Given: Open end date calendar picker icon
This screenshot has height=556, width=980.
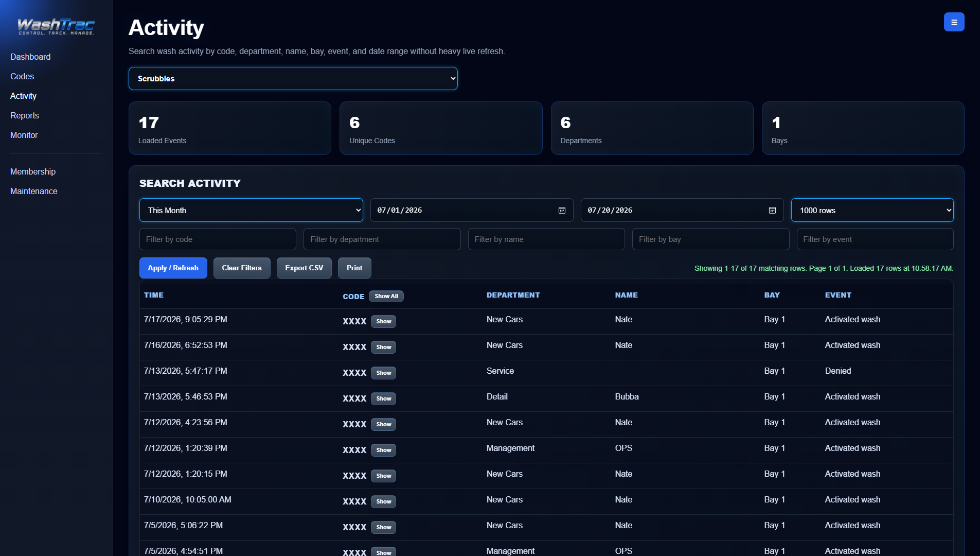Looking at the screenshot, I should tap(772, 210).
